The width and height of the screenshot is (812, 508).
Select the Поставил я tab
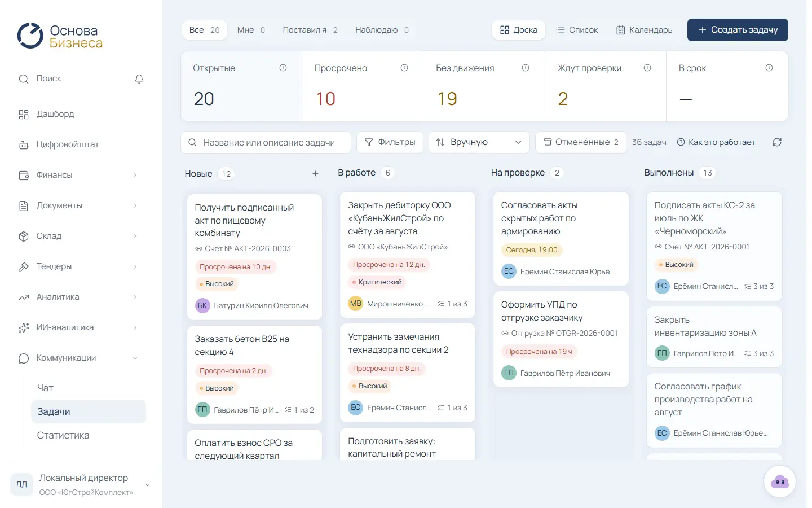point(310,30)
